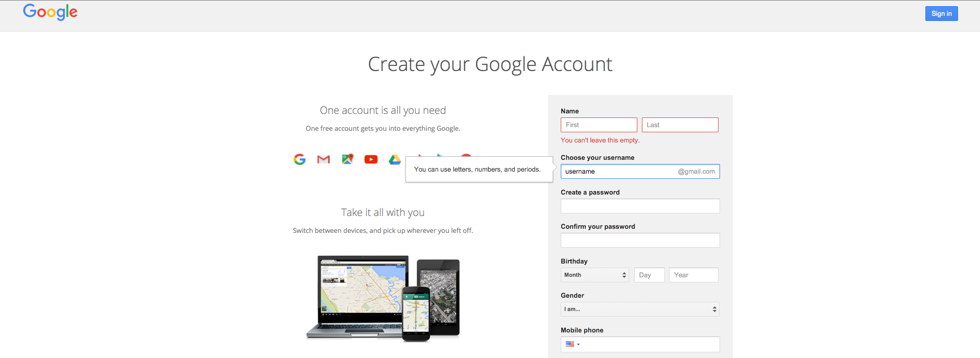Image resolution: width=980 pixels, height=358 pixels.
Task: Click the Google logo in the header
Action: (50, 12)
